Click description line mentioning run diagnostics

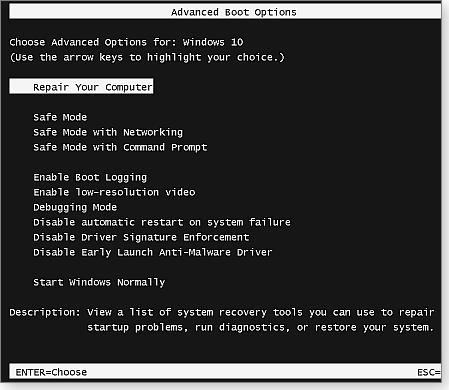(x=261, y=328)
